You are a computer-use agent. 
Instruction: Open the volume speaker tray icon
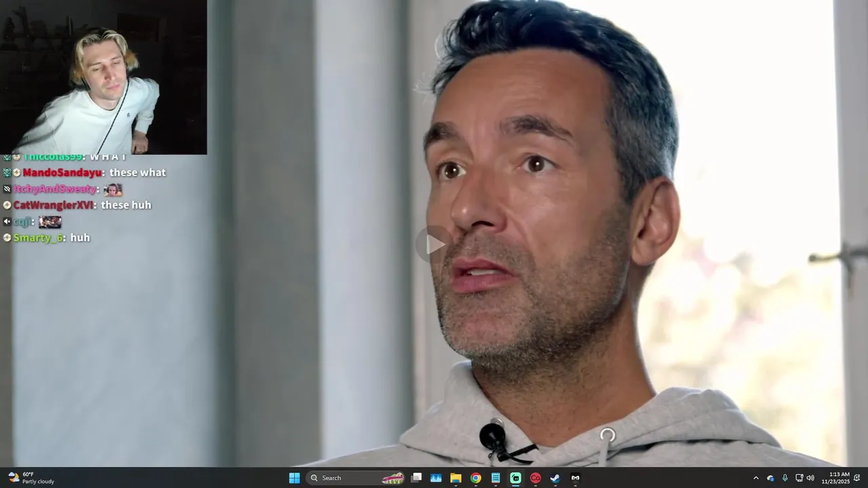coord(810,478)
